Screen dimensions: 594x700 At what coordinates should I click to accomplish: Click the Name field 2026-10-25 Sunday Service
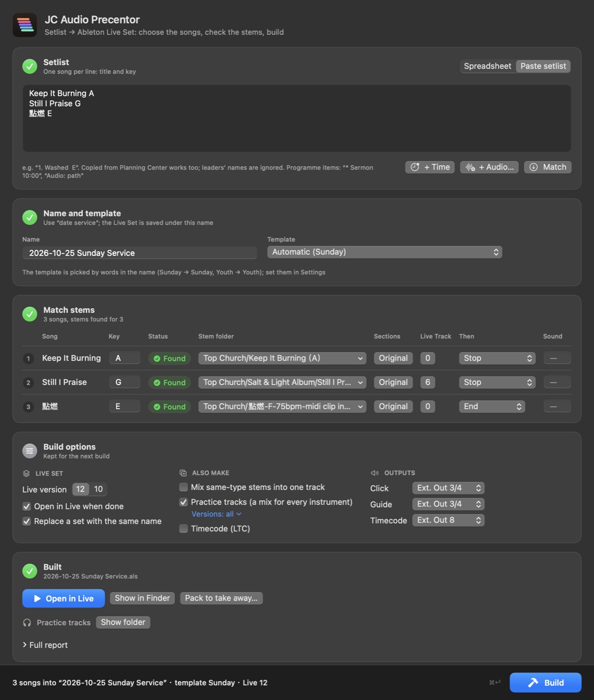coord(139,252)
